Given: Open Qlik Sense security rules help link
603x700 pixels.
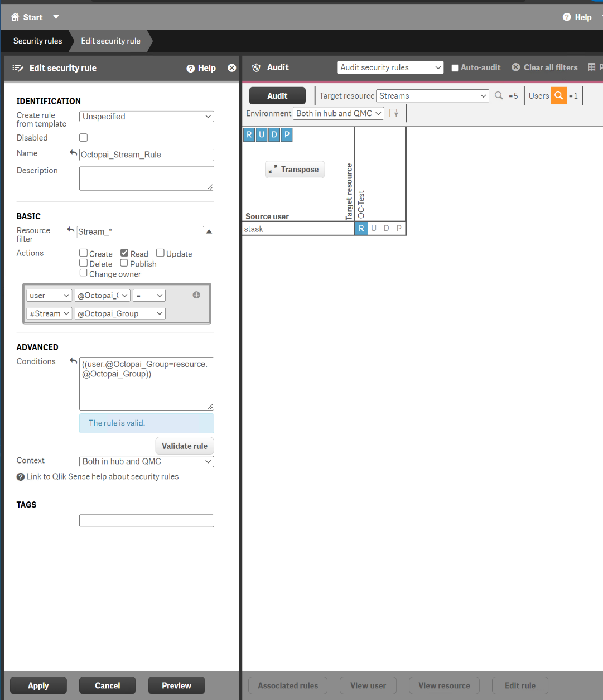Looking at the screenshot, I should point(102,477).
